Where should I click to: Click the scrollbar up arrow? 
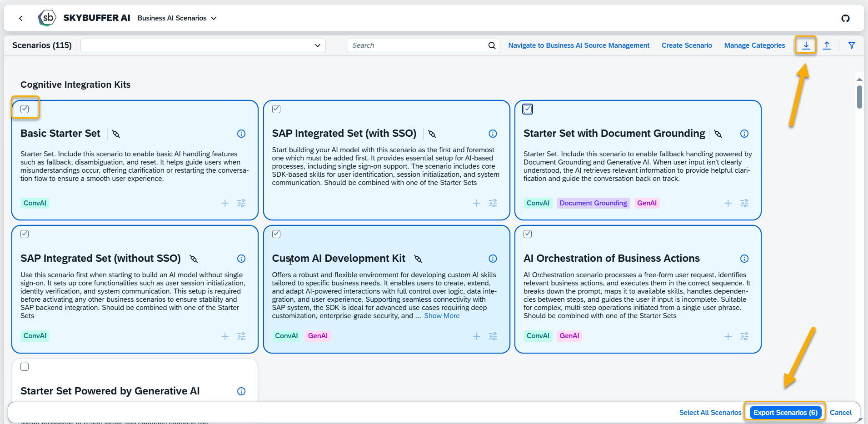click(x=859, y=80)
